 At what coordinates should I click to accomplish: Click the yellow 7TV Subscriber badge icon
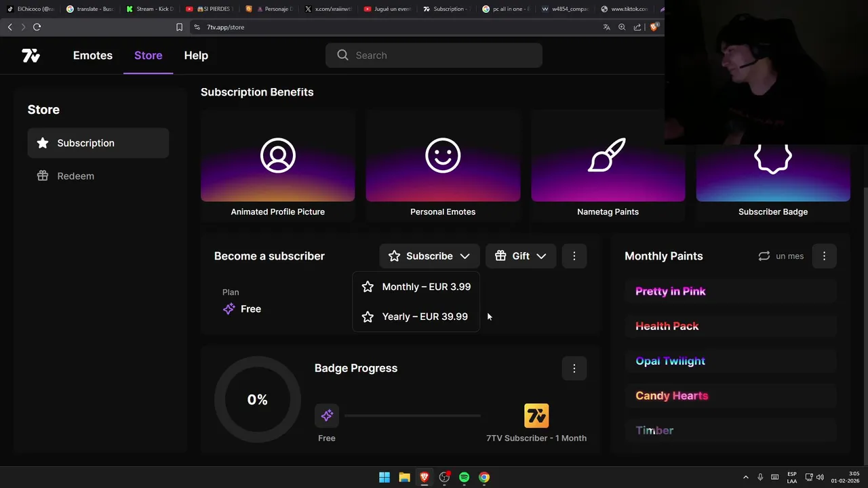[536, 415]
